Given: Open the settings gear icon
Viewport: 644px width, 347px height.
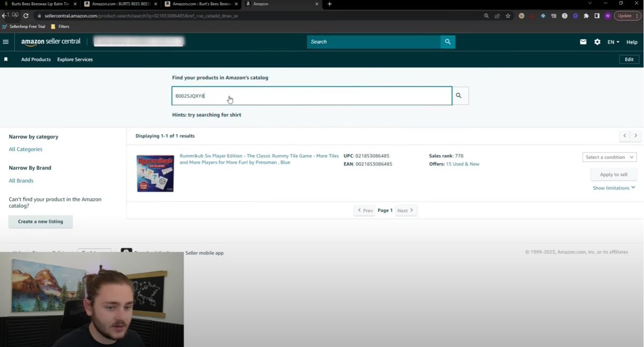Looking at the screenshot, I should click(x=597, y=42).
